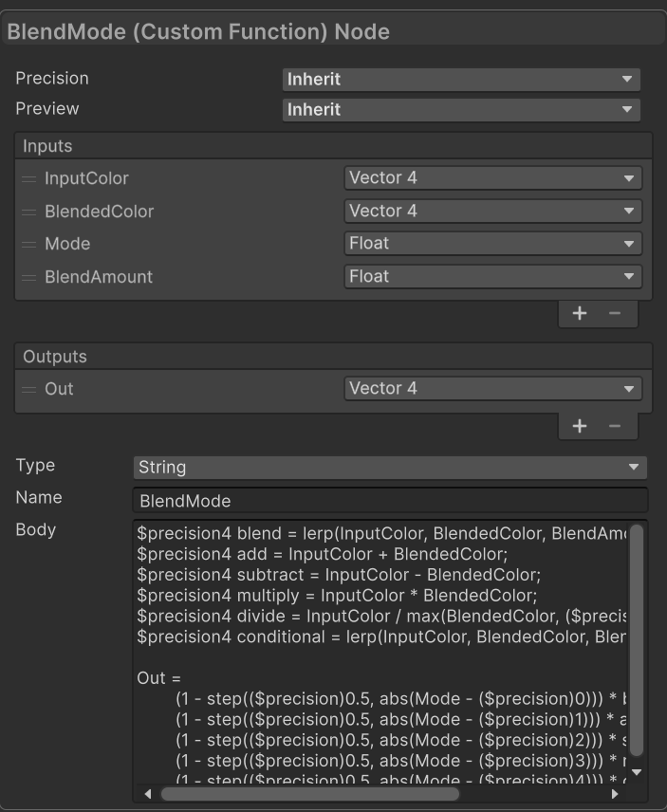Screen dimensions: 667x812
Task: Add a new output with plus icon
Action: (580, 426)
